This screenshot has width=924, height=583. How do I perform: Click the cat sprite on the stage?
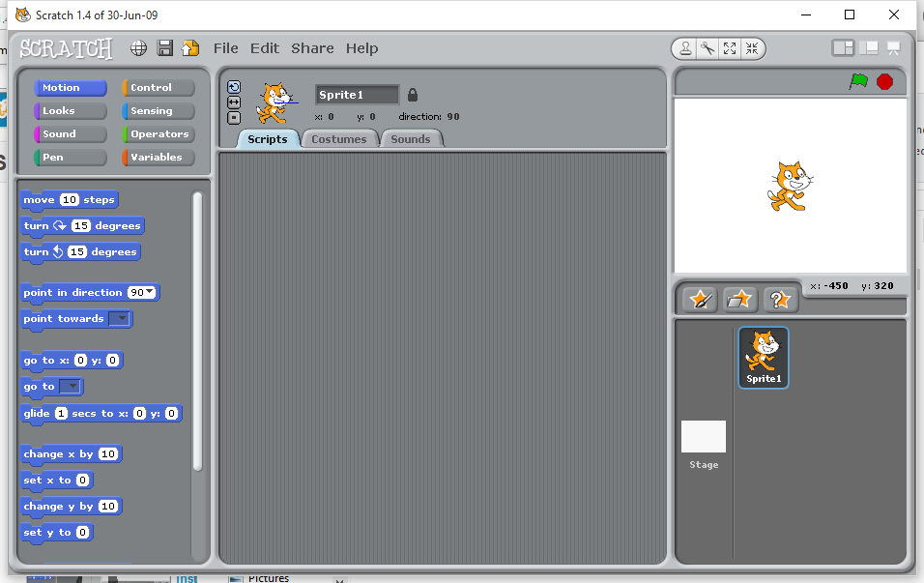pyautogui.click(x=791, y=187)
